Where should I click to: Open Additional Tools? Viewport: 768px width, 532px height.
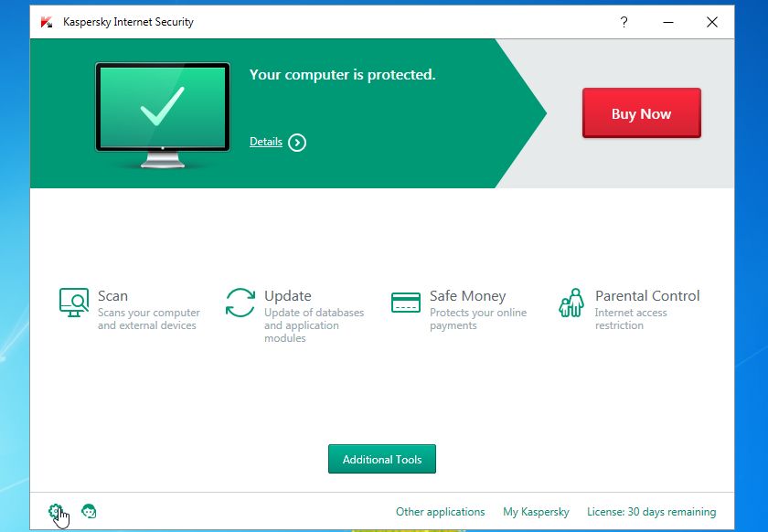pyautogui.click(x=382, y=459)
